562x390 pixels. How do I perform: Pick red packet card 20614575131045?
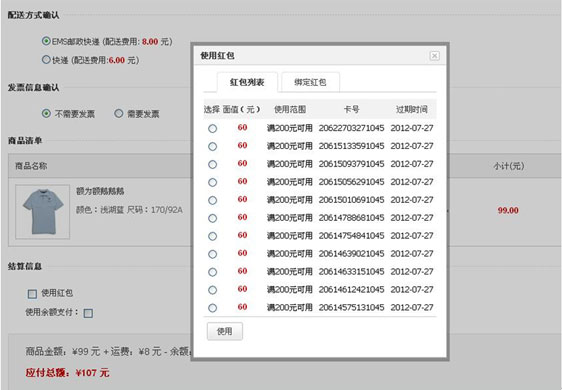coord(213,308)
